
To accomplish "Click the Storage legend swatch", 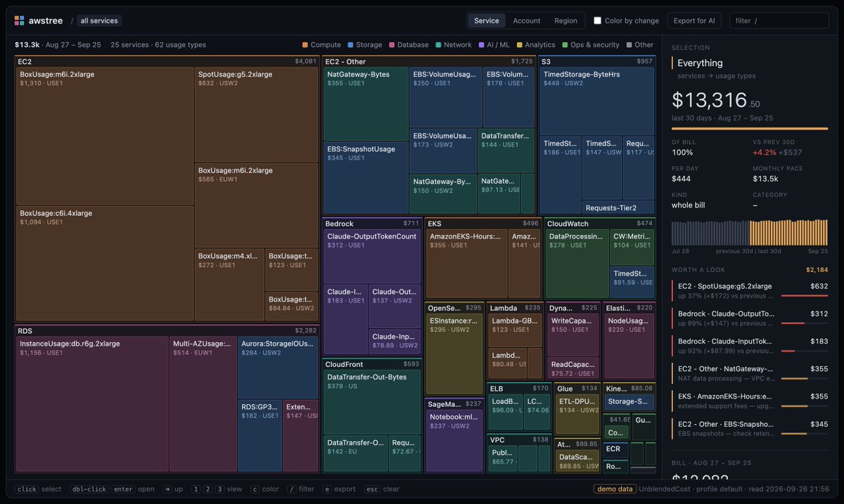I will 350,45.
